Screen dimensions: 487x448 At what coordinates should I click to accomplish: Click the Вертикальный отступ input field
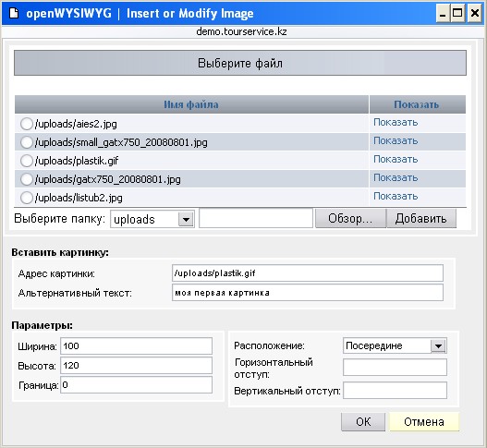point(395,391)
